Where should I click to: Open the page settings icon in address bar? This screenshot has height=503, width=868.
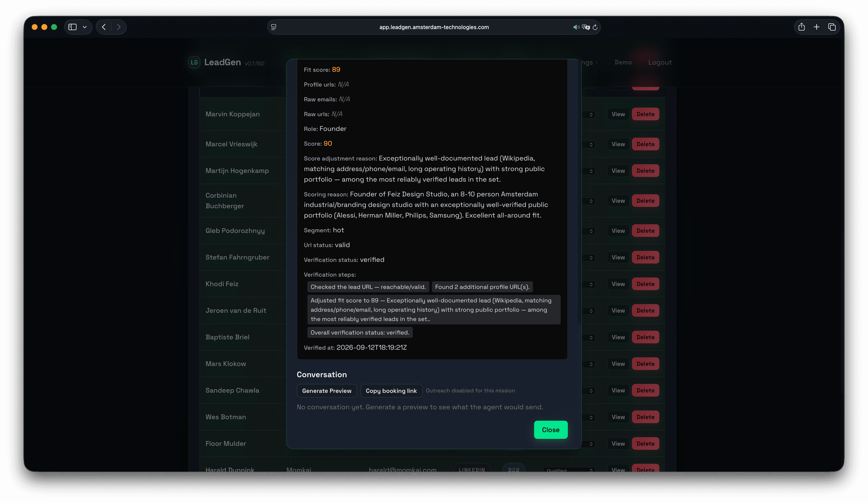point(274,27)
